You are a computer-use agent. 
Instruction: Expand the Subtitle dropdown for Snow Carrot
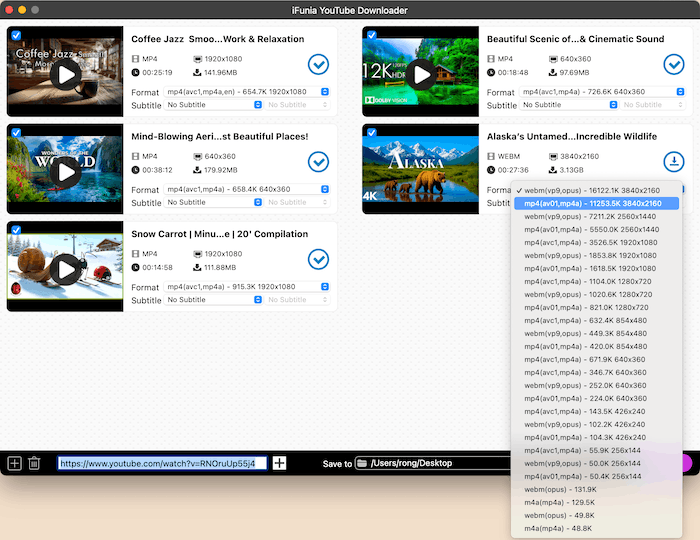coord(214,300)
